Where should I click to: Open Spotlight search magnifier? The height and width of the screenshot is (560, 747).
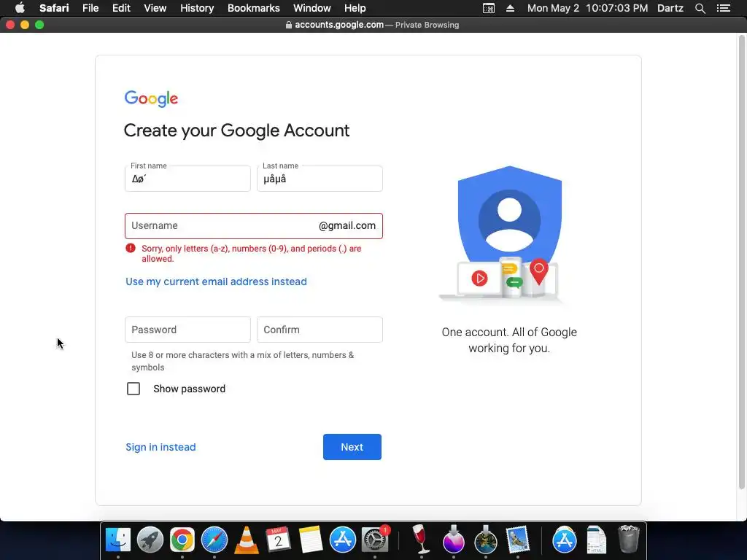click(x=700, y=8)
